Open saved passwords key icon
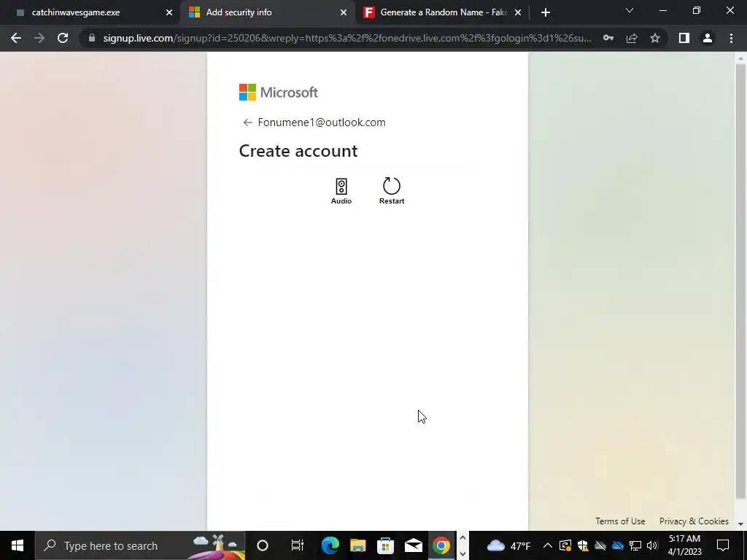747x560 pixels. coord(608,38)
